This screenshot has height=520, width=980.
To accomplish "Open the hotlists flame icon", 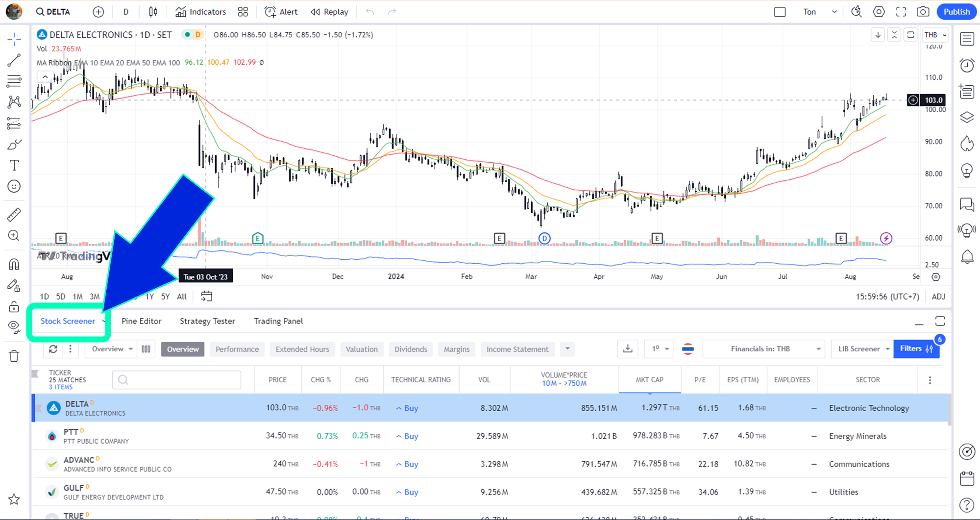I will click(967, 143).
